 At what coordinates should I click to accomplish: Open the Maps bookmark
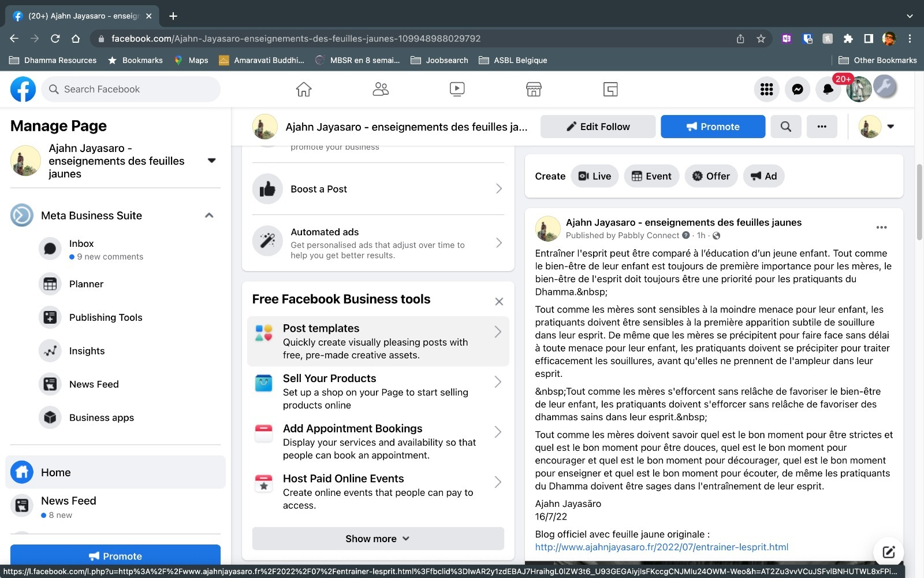coord(191,60)
